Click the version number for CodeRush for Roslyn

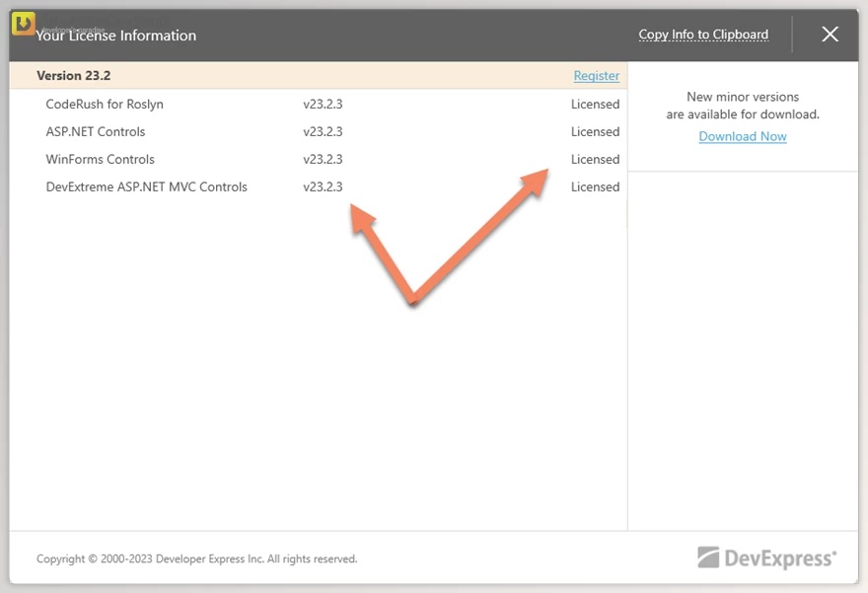323,105
